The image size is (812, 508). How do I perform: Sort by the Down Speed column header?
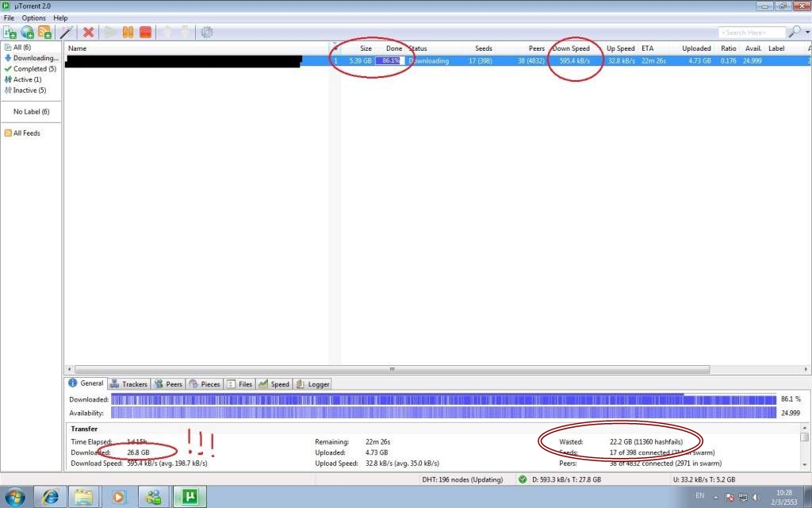pos(571,48)
